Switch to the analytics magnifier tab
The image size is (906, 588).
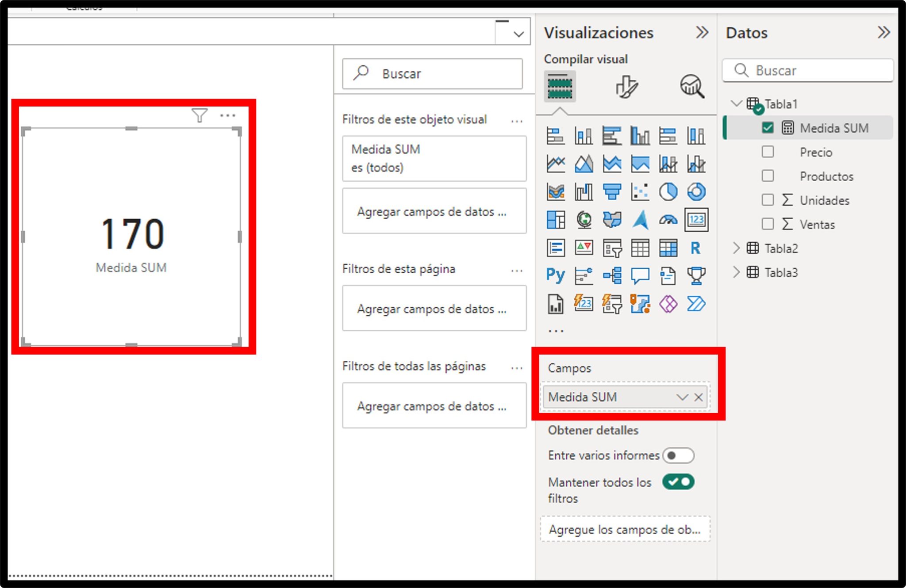[x=692, y=86]
